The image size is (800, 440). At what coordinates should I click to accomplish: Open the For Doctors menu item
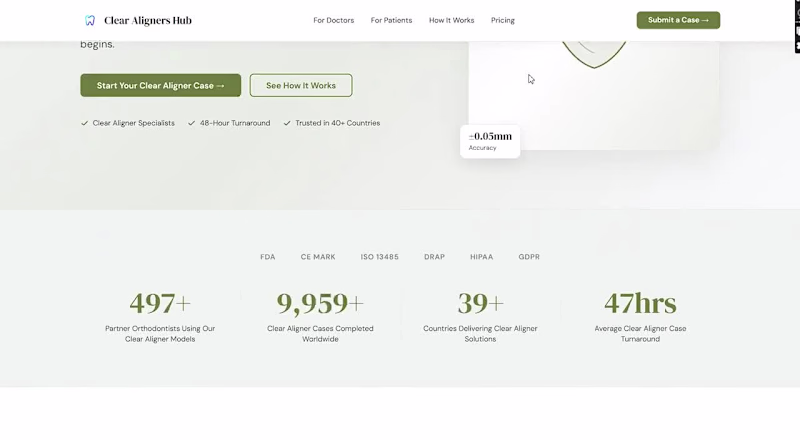(334, 20)
